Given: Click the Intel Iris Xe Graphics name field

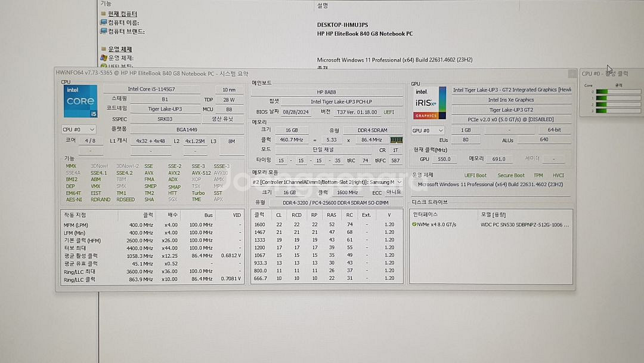Looking at the screenshot, I should [x=512, y=100].
